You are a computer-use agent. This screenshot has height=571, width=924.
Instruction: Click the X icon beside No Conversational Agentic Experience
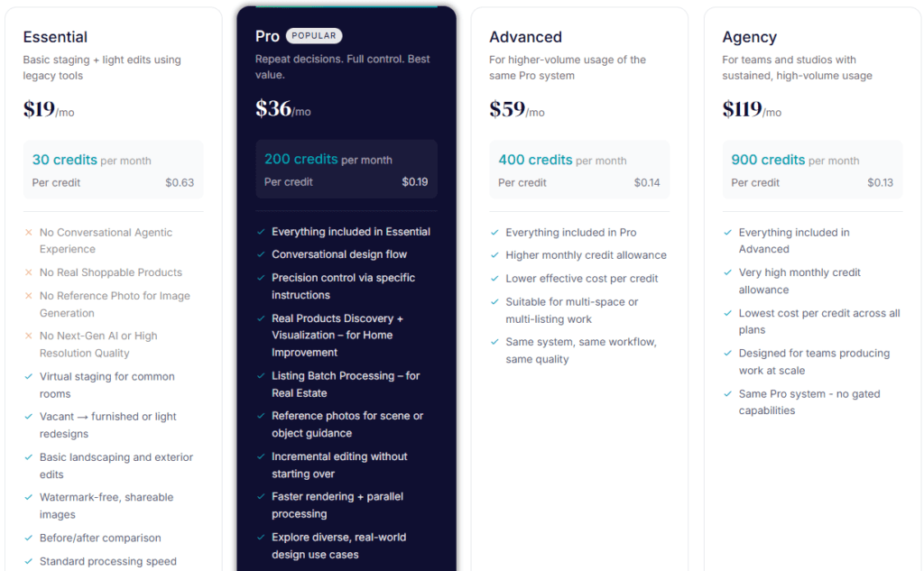28,232
